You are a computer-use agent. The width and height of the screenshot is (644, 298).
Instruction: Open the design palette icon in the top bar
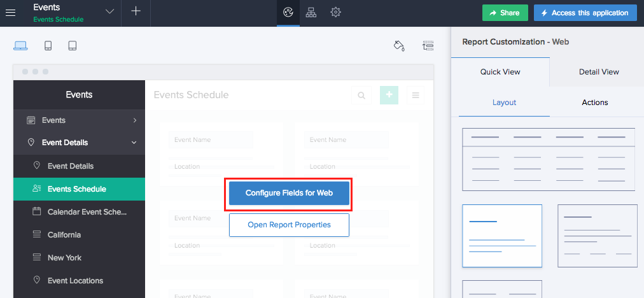click(x=288, y=12)
